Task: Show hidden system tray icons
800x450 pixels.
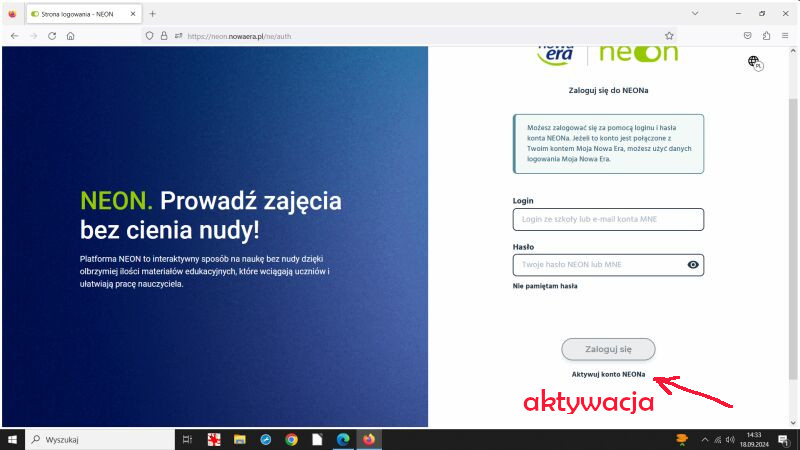Action: pyautogui.click(x=705, y=440)
